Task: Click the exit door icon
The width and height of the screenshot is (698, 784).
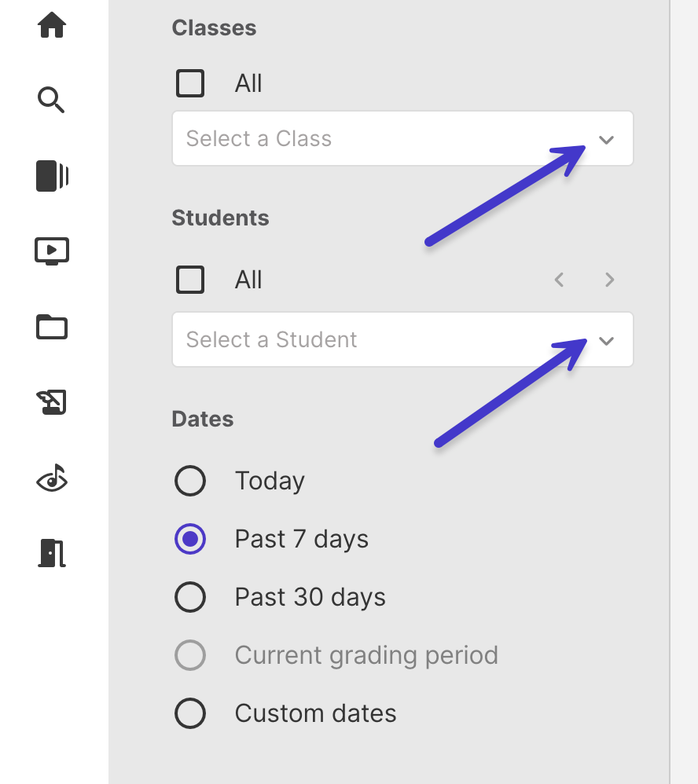Action: click(x=52, y=552)
